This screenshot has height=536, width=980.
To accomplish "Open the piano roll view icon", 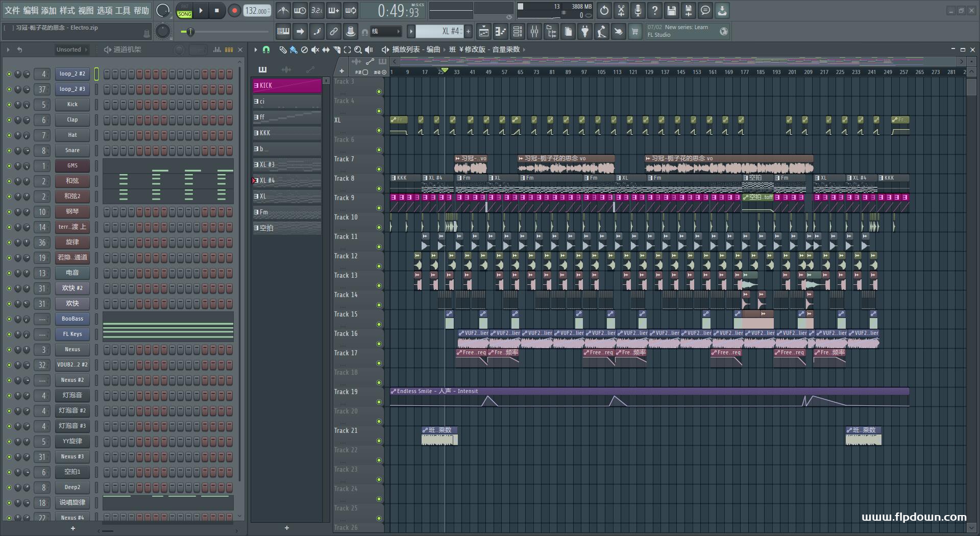I will pyautogui.click(x=501, y=32).
